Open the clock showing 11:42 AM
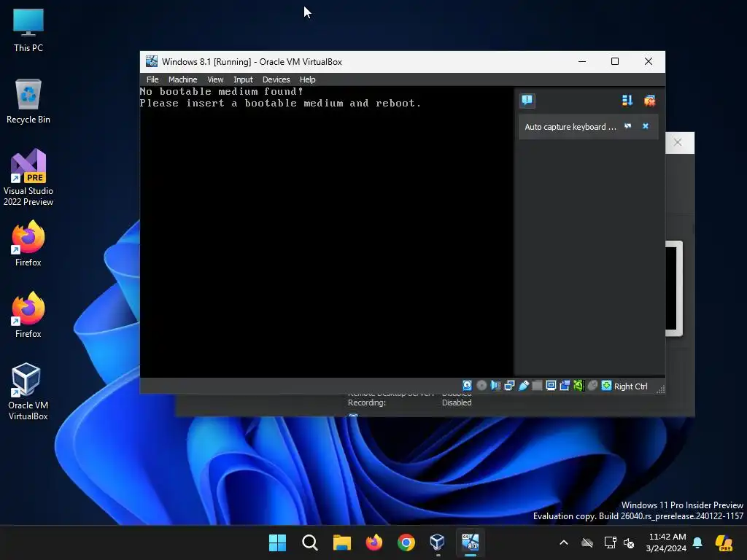Image resolution: width=747 pixels, height=560 pixels. pyautogui.click(x=667, y=542)
